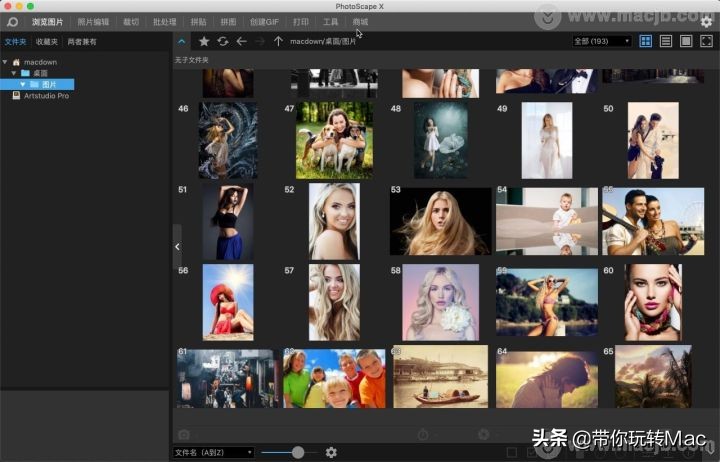The image size is (720, 462).
Task: Select thumbnail 55, couple near ferris wheel
Action: pos(653,221)
